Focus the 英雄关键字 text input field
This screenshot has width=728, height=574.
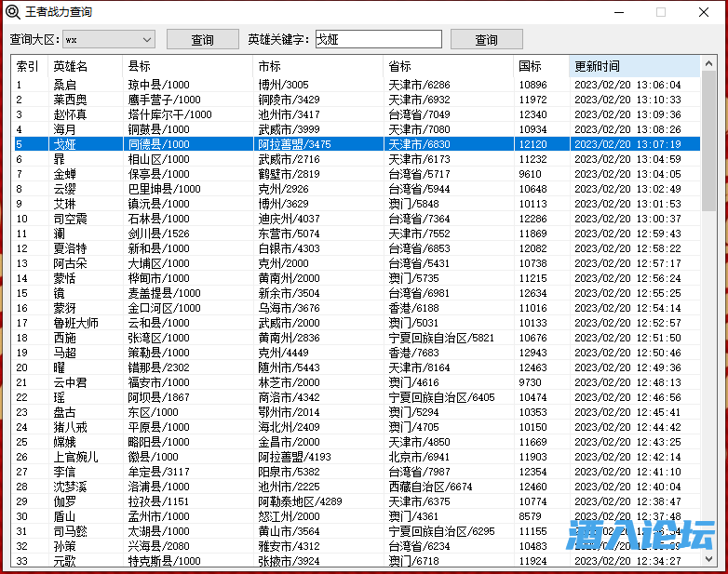377,39
